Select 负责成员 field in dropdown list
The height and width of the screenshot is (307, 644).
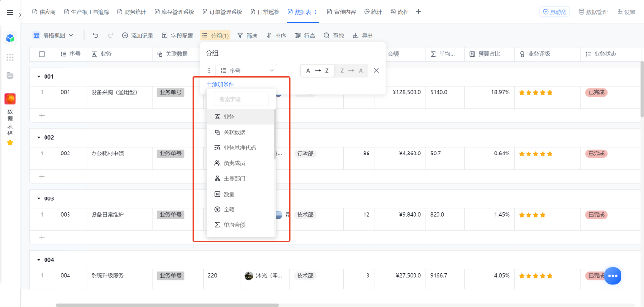(x=240, y=163)
